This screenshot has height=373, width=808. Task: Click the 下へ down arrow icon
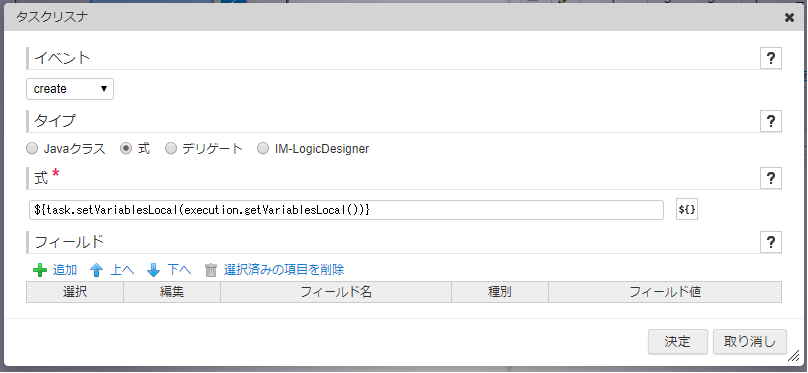pyautogui.click(x=154, y=269)
